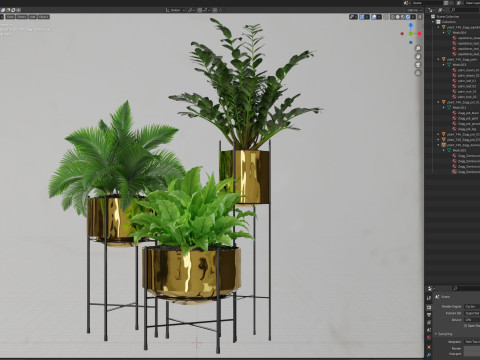The height and width of the screenshot is (360, 480).
Task: Click the outliner search field
Action: [x=465, y=10]
